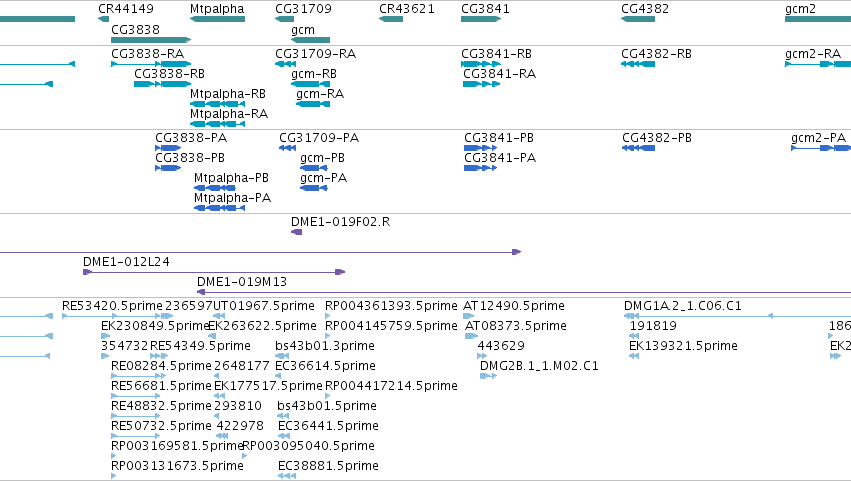
Task: Select the RE54349.5prime EST label
Action: 200,346
